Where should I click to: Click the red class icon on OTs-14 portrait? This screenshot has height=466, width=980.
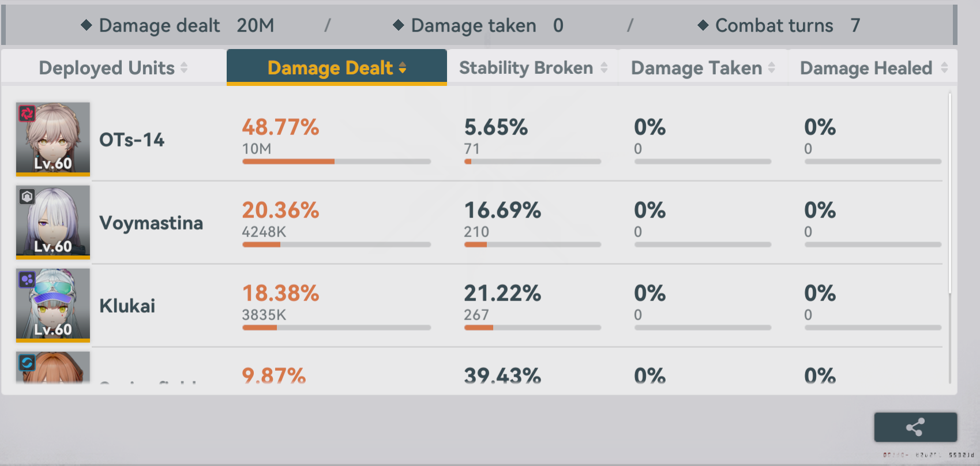coord(27,113)
